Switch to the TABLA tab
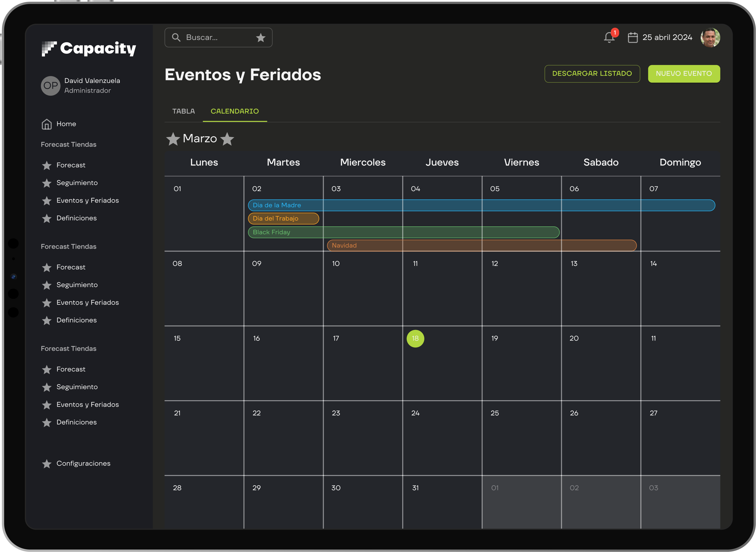The width and height of the screenshot is (756, 552). pos(184,111)
